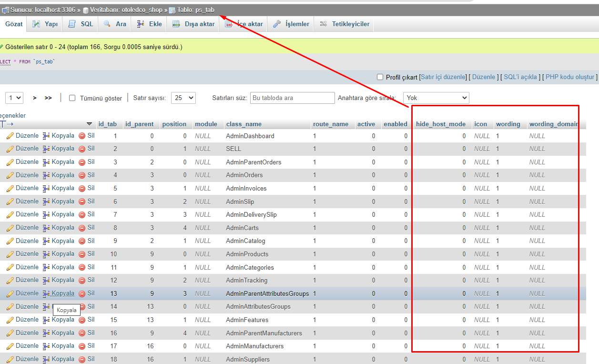Open the Ekle tab
Image resolution: width=599 pixels, height=364 pixels.
149,24
